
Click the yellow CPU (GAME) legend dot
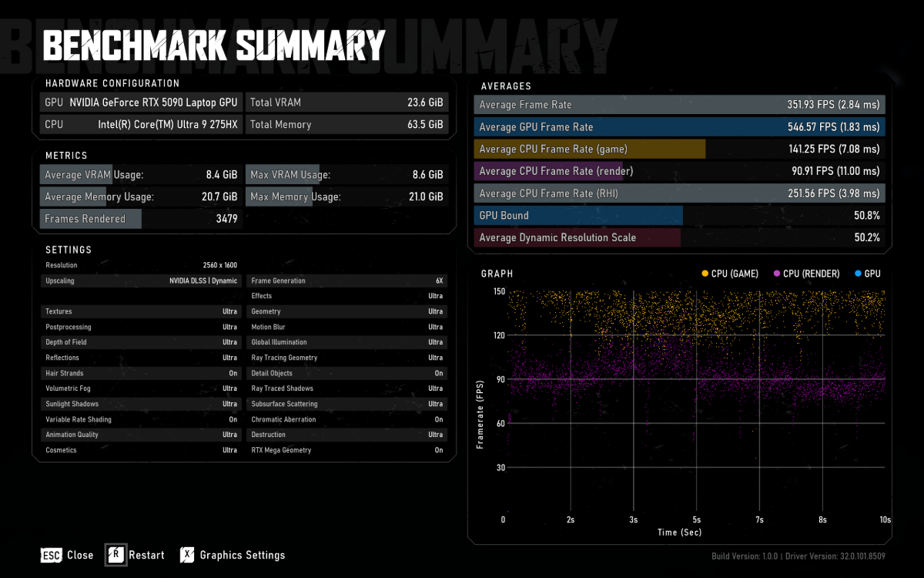click(705, 274)
